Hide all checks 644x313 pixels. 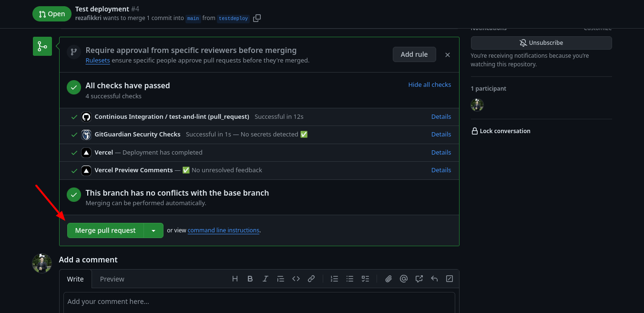tap(429, 84)
